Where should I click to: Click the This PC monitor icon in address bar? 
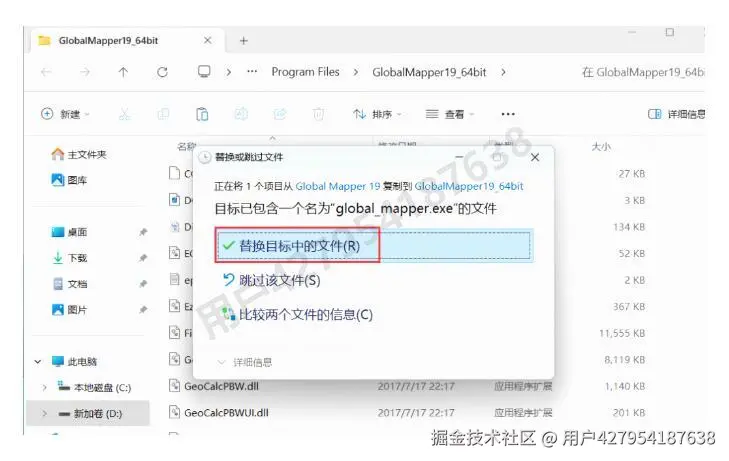(204, 72)
